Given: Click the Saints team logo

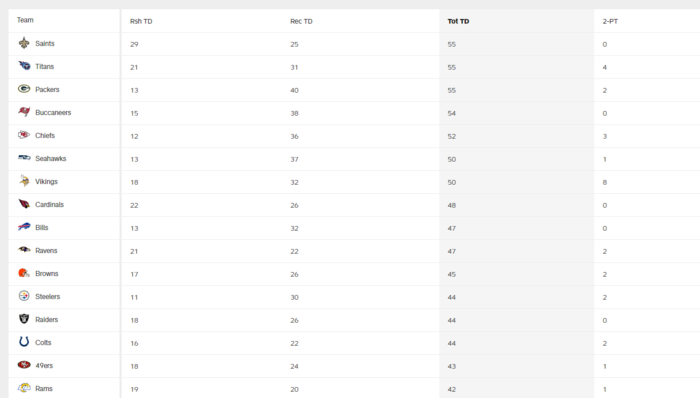Looking at the screenshot, I should click(x=24, y=43).
